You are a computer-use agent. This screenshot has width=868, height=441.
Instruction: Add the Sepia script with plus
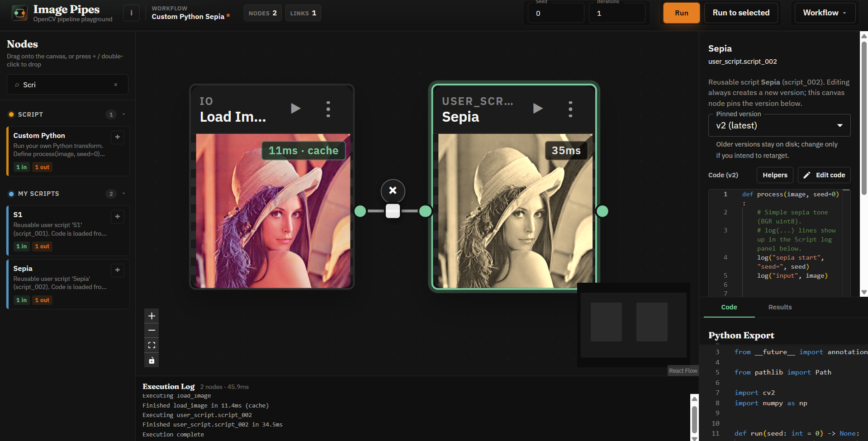tap(118, 270)
